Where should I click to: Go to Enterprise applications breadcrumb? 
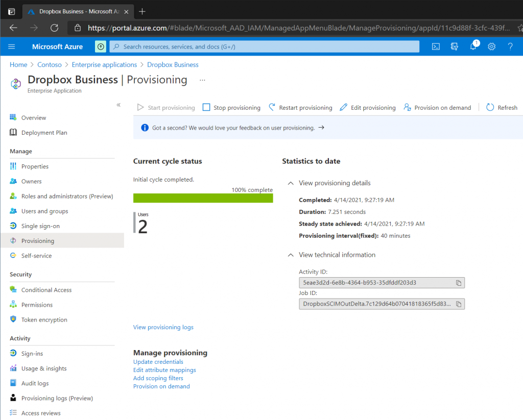pyautogui.click(x=104, y=65)
